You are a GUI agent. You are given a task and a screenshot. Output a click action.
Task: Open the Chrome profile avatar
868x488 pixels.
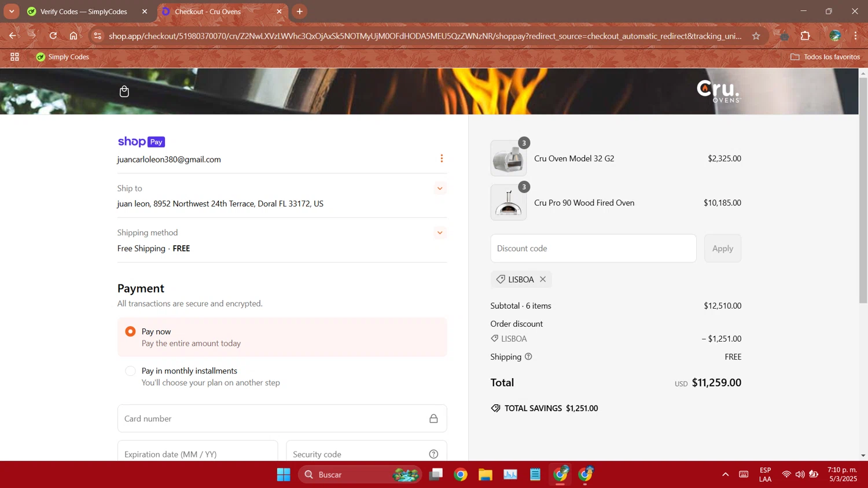pyautogui.click(x=835, y=36)
